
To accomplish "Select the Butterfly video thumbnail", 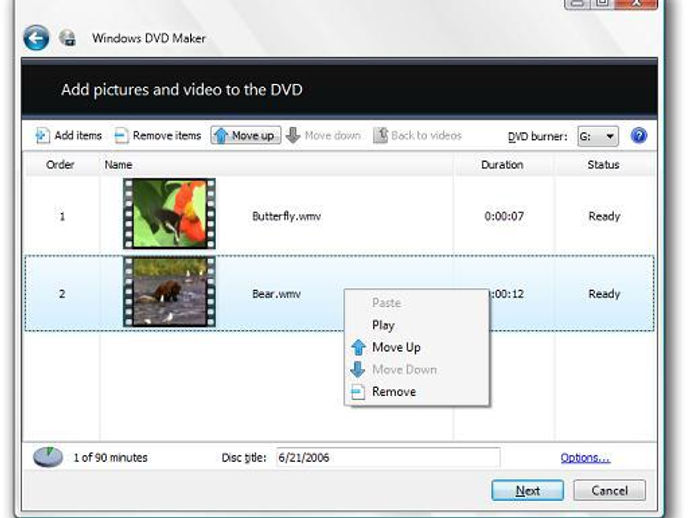I will click(x=169, y=214).
